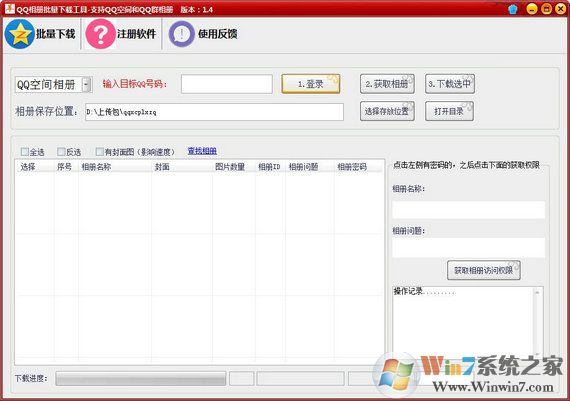Image resolution: width=570 pixels, height=401 pixels.
Task: Maximize the window
Action: [x=546, y=9]
